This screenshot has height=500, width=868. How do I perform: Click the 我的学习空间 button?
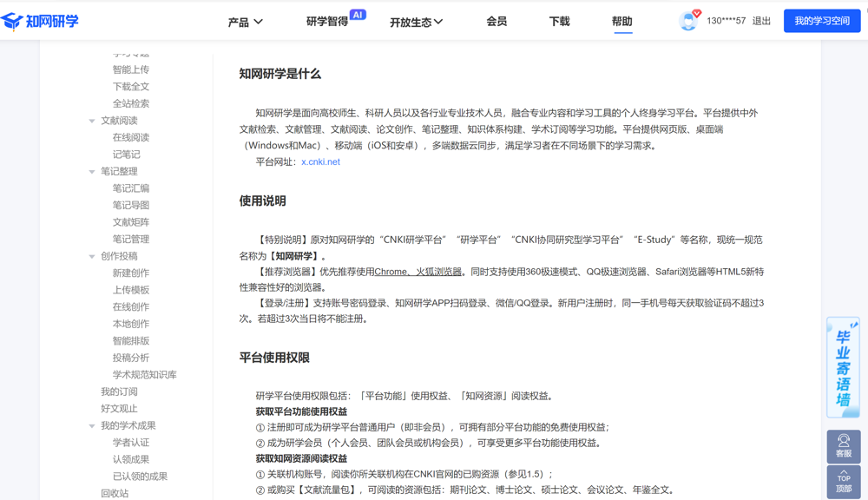click(x=822, y=21)
